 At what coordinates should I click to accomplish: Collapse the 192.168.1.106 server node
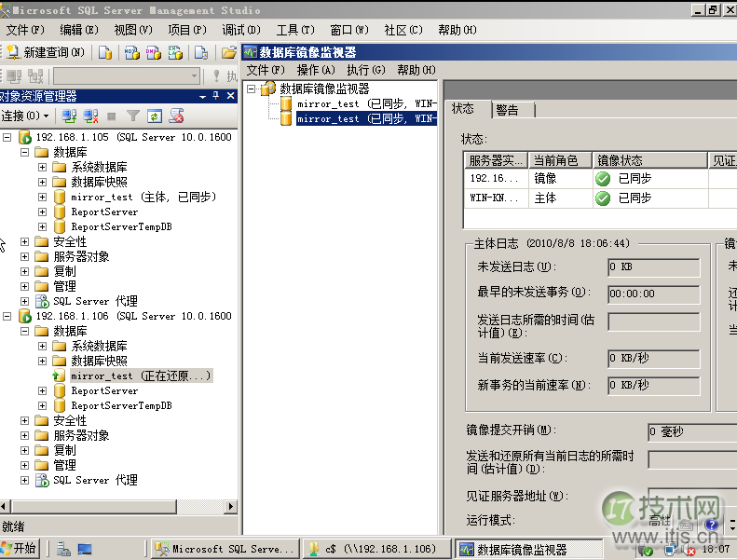pos(7,316)
